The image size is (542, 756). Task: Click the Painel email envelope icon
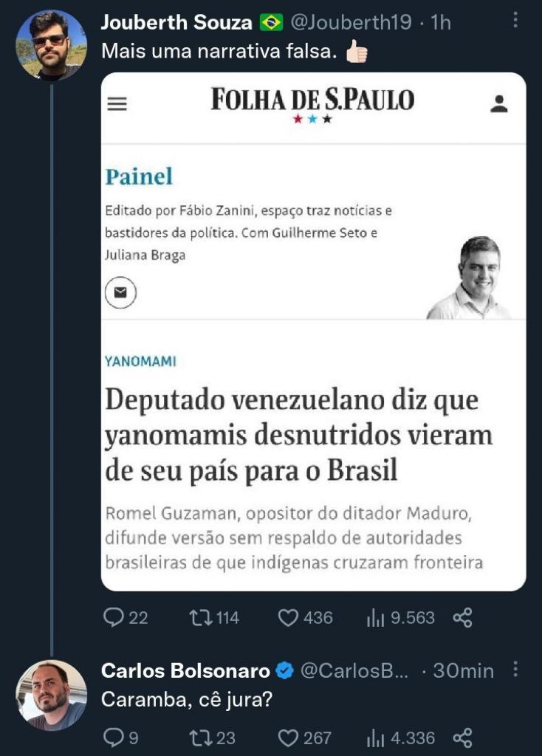pyautogui.click(x=120, y=293)
